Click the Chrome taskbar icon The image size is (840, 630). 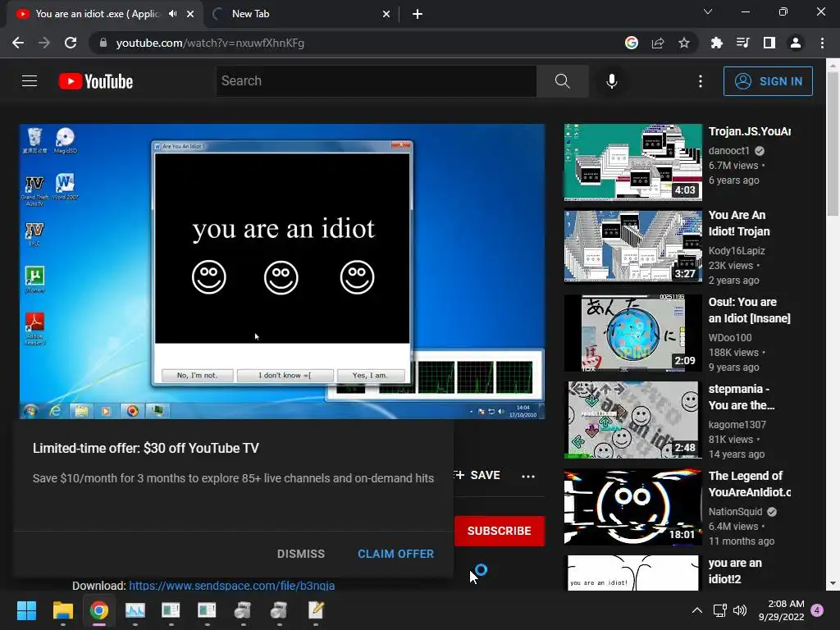pos(99,610)
